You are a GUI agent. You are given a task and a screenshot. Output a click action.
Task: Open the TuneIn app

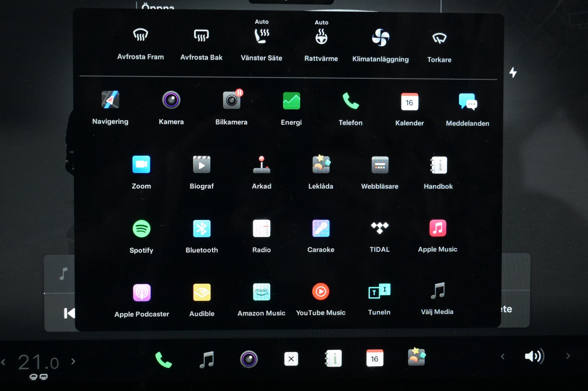[379, 291]
